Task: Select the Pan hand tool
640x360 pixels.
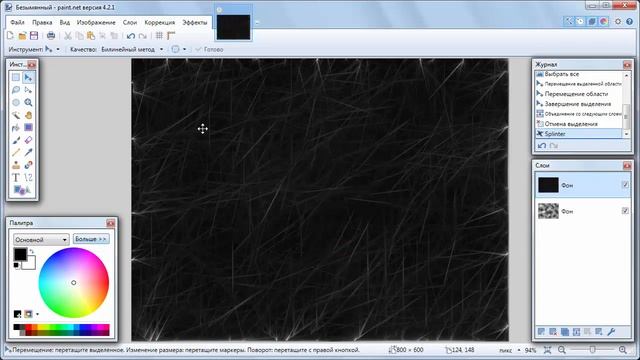Action: 28,115
